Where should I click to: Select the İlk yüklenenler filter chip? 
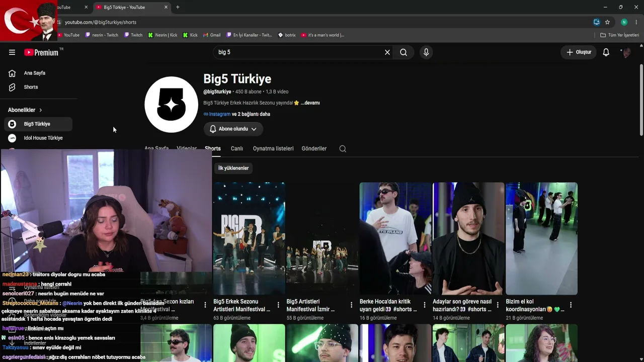(x=233, y=168)
